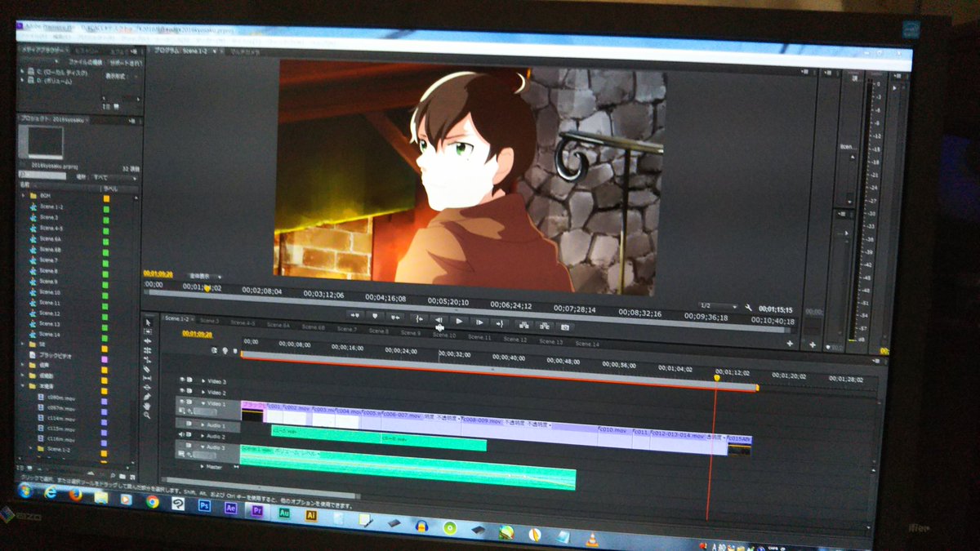The height and width of the screenshot is (551, 980).
Task: Switch to Scene.3 timeline tab
Action: tap(209, 320)
